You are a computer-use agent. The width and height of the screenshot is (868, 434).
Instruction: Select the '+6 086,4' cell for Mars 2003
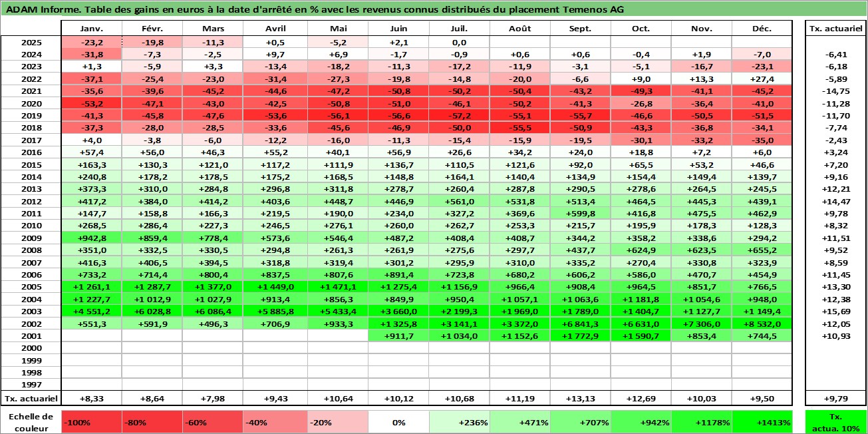(x=213, y=311)
